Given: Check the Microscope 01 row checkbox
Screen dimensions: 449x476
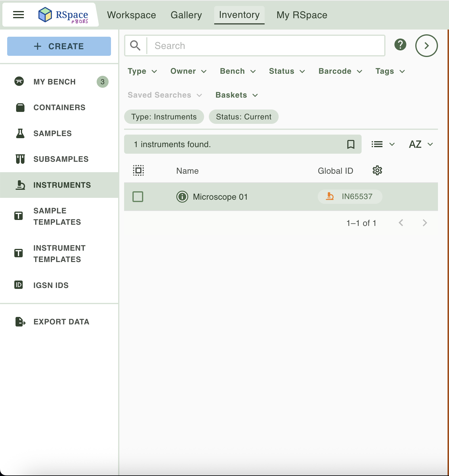Looking at the screenshot, I should 138,197.
